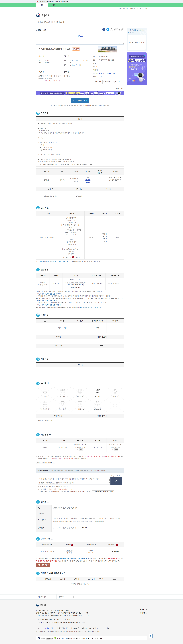The image size is (183, 644).
Task: Click 채용정보 상세검색 in the breadcrumb
Action: (49, 22)
